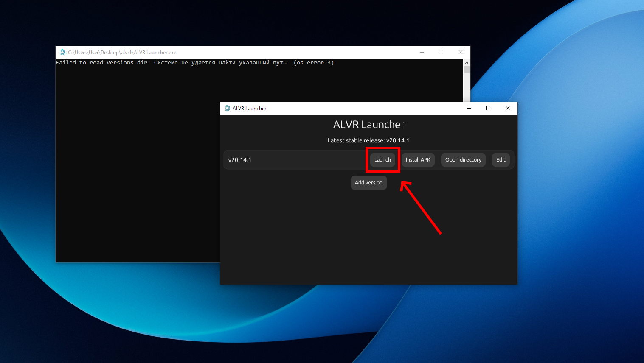Minimize the ALVR Launcher.exe console window

(422, 53)
